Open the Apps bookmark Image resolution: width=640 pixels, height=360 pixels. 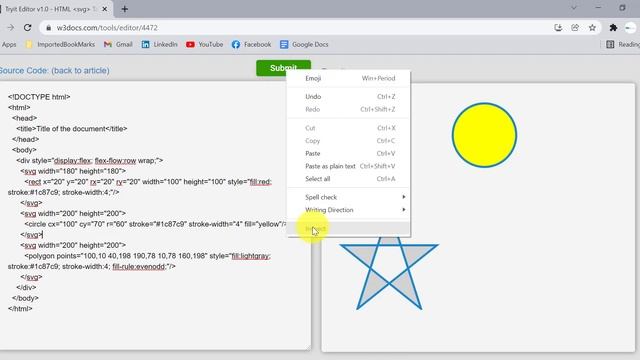coord(9,44)
